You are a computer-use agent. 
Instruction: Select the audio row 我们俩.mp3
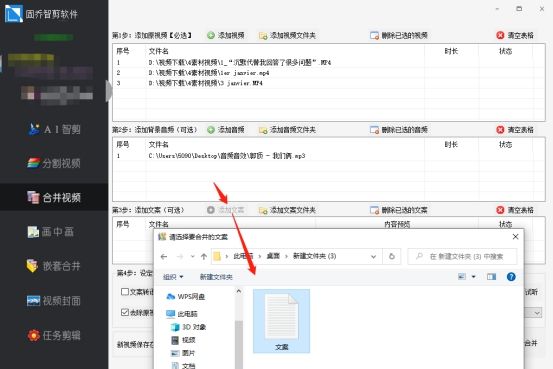pyautogui.click(x=328, y=156)
